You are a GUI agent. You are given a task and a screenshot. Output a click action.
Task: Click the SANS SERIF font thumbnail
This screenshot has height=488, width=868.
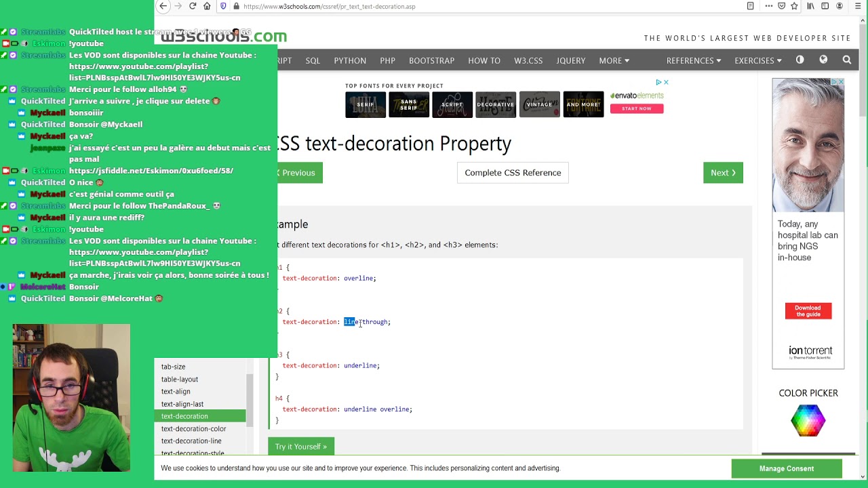(409, 104)
